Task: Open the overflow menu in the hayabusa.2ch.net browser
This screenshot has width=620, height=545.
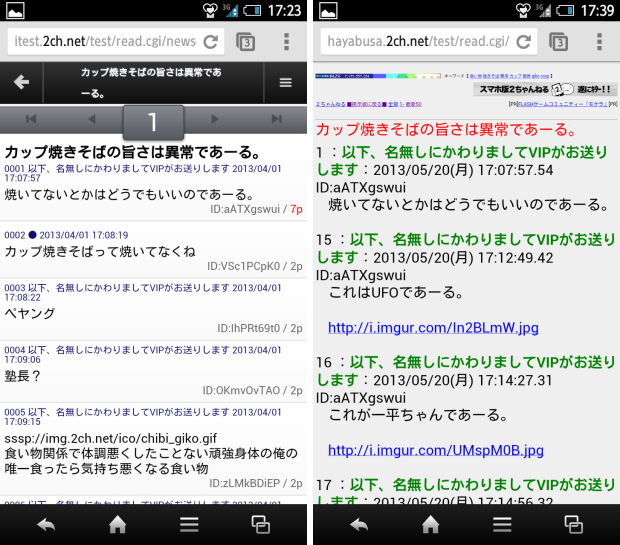Action: coord(600,42)
